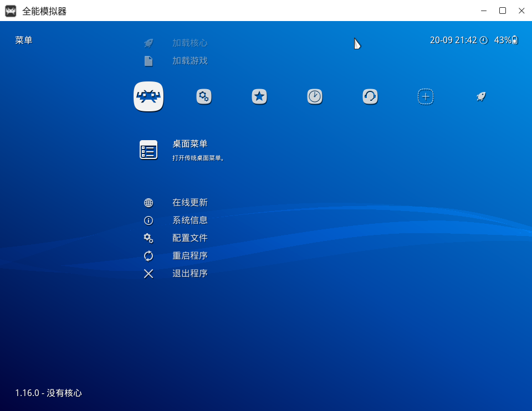Click the 桌面菜单 list icon
The image size is (532, 411).
[148, 149]
